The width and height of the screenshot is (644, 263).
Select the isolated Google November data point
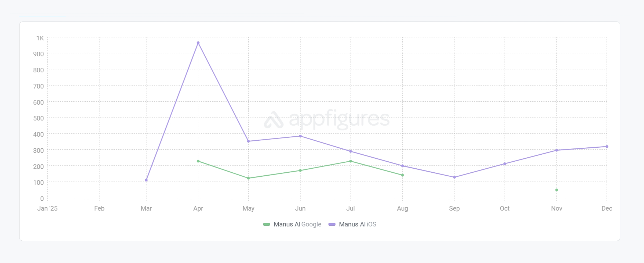pos(556,190)
